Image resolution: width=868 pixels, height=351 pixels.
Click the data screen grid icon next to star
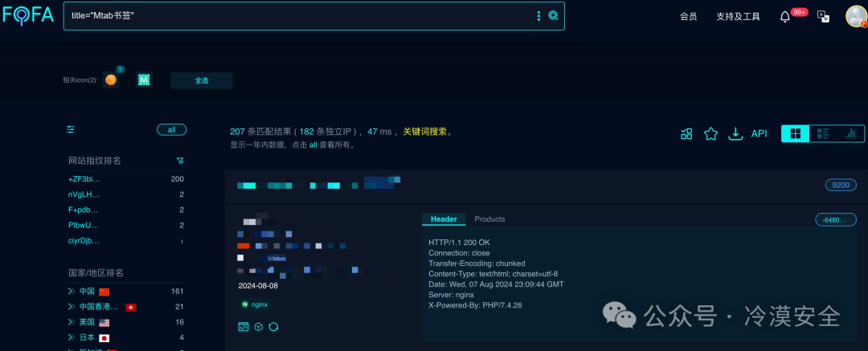click(x=686, y=133)
